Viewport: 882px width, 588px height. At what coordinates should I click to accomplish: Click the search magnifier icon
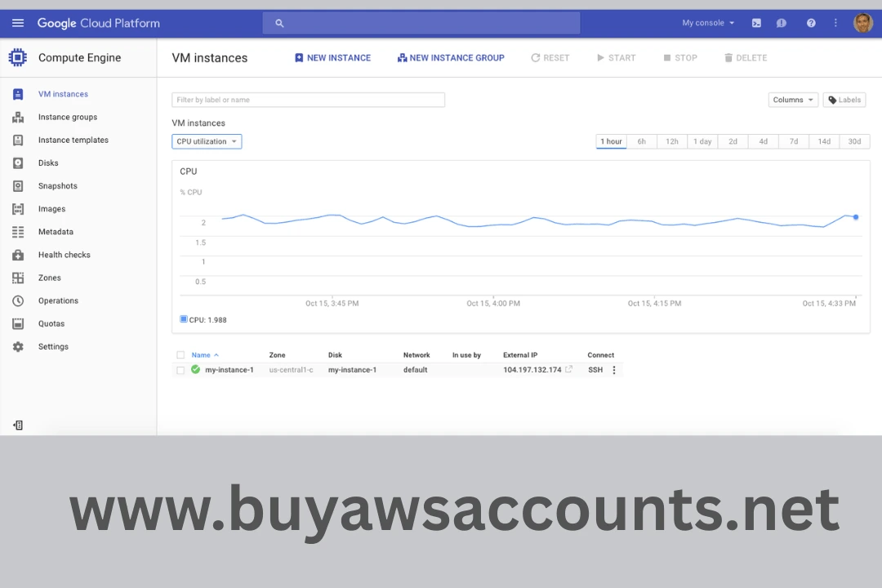pyautogui.click(x=279, y=23)
